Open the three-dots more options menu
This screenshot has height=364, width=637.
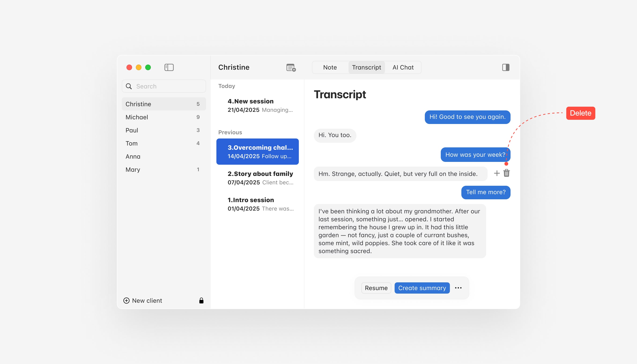click(x=458, y=288)
